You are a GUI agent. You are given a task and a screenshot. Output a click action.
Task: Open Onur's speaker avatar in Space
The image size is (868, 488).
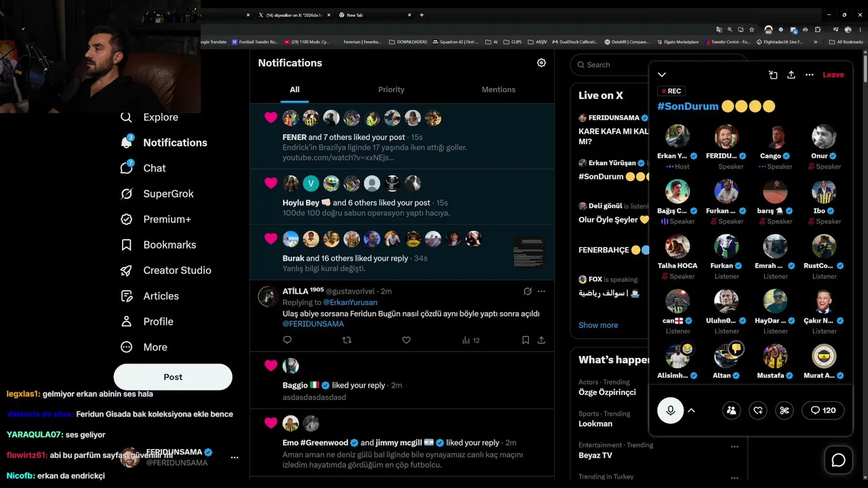point(824,137)
